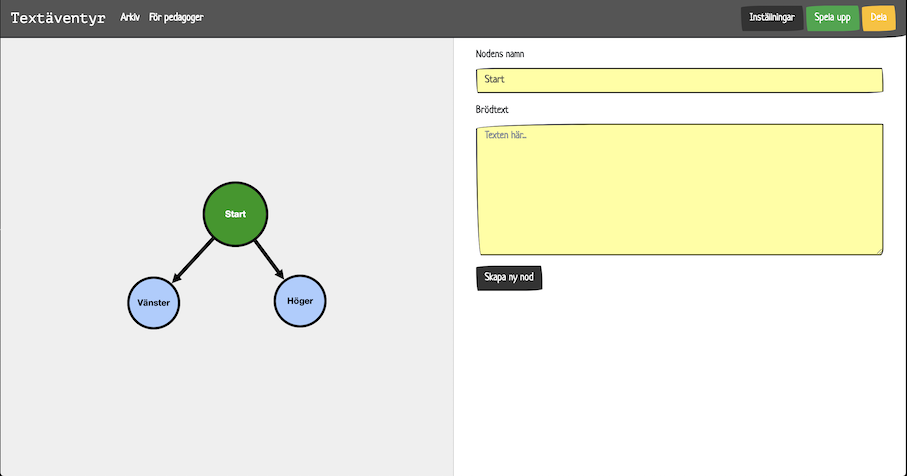Select the green Start node
Viewport: 907px width, 476px height.
tap(235, 214)
